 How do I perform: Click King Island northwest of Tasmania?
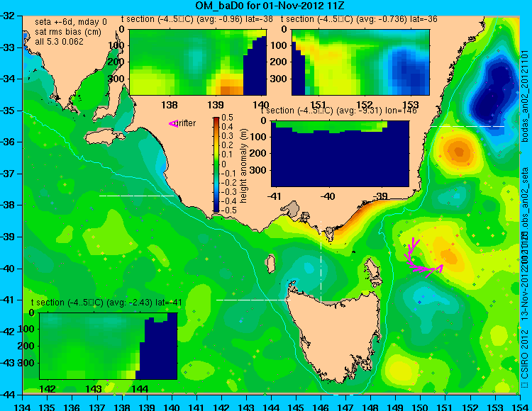[x=271, y=264]
